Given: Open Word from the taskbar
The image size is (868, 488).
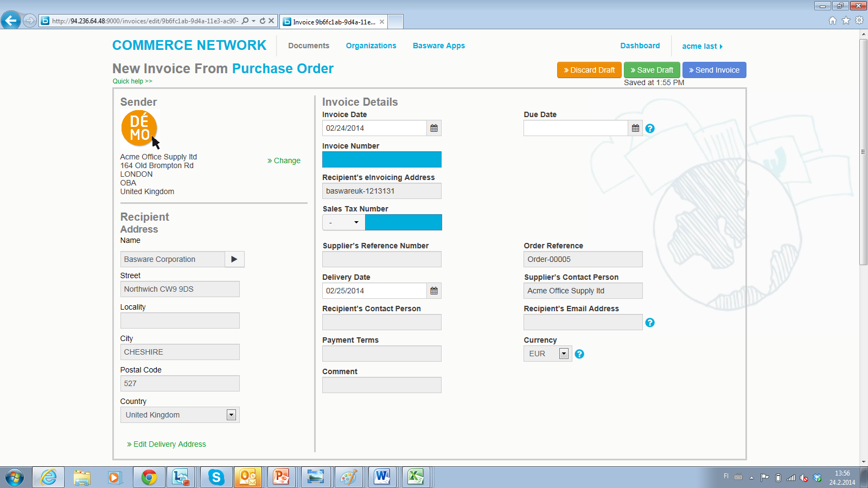Looking at the screenshot, I should point(382,477).
